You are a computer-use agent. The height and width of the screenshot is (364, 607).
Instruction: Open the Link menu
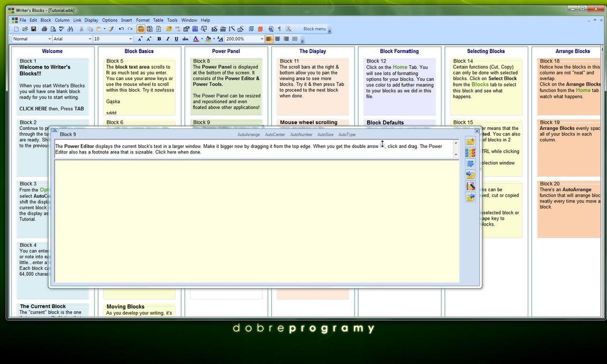click(x=77, y=20)
